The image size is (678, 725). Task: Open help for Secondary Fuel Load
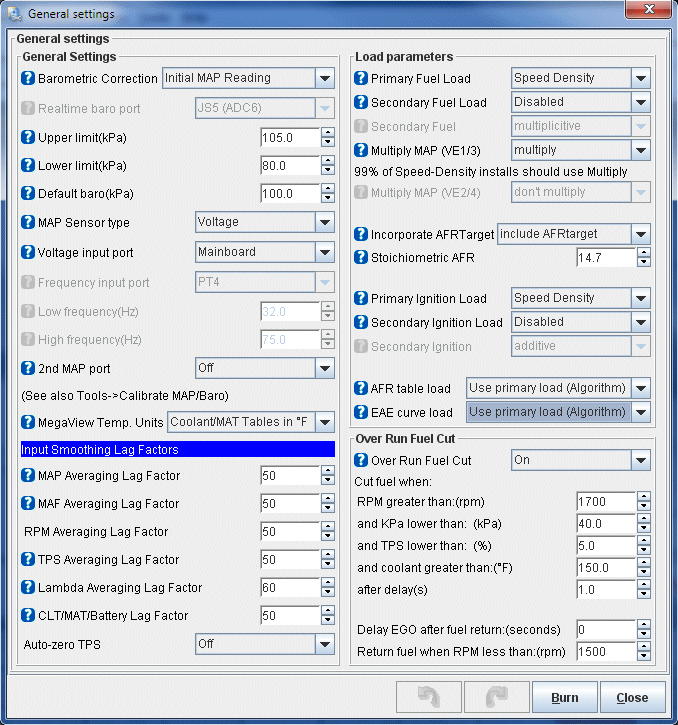[361, 102]
